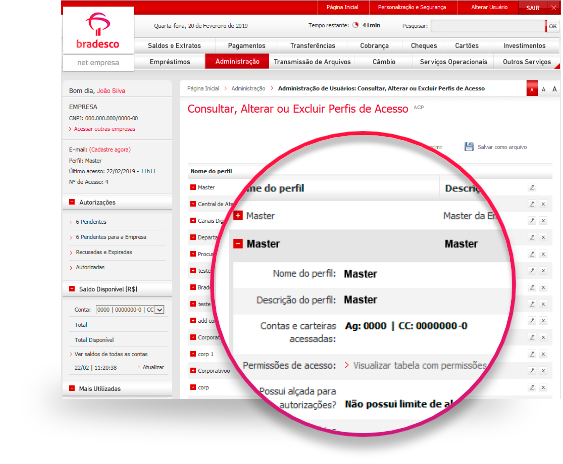
Task: Toggle the Mais Utilizadas section
Action: [72, 388]
